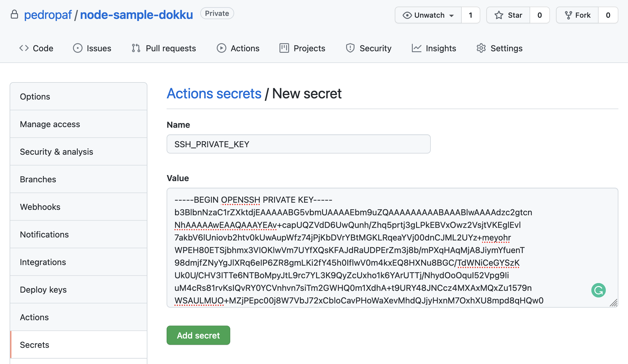Open Insights via the graph icon
This screenshot has height=364, width=628.
[417, 48]
